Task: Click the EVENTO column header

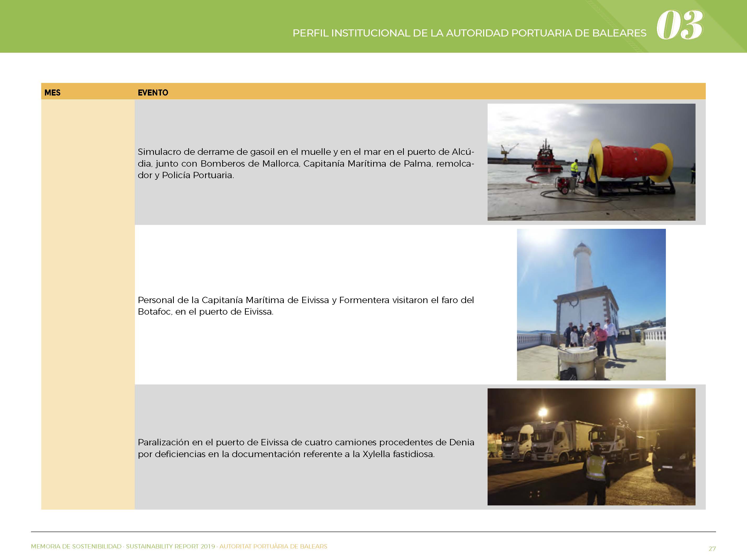Action: tap(153, 92)
